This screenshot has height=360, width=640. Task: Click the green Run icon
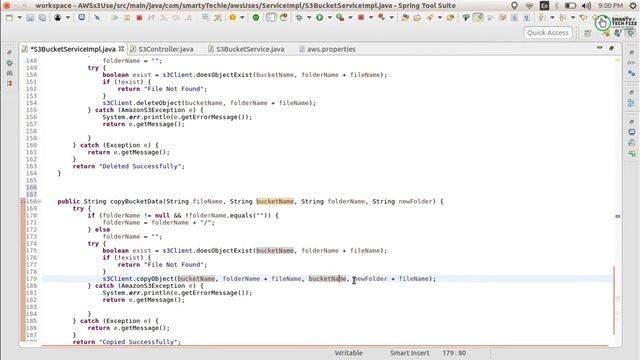tap(320, 18)
